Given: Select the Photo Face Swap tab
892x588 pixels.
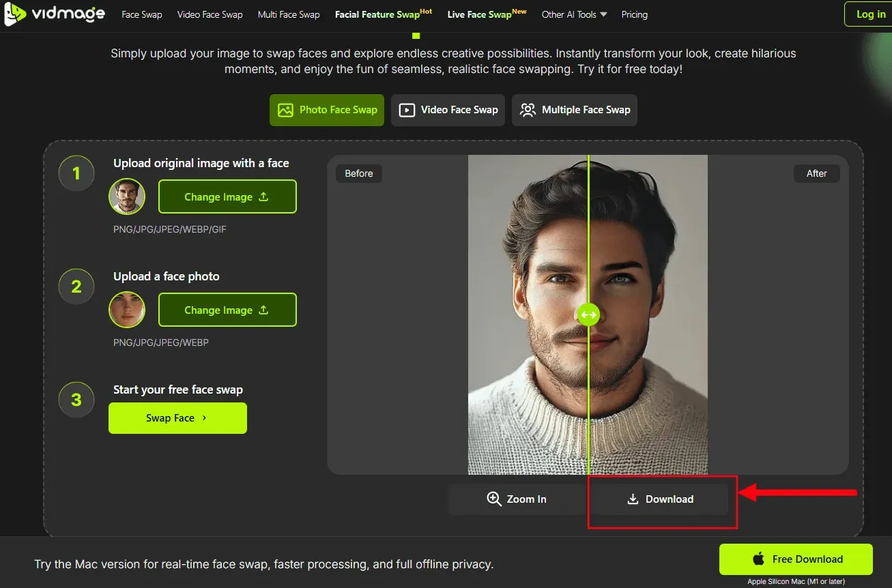Looking at the screenshot, I should pos(327,110).
